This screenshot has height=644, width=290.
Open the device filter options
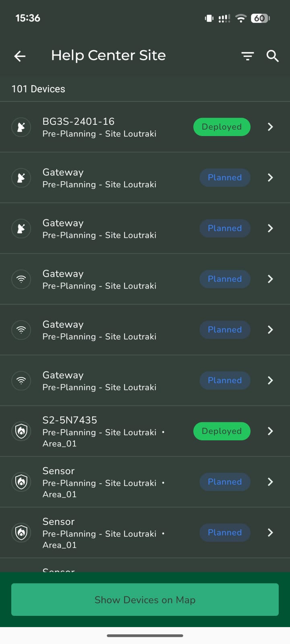click(x=247, y=56)
